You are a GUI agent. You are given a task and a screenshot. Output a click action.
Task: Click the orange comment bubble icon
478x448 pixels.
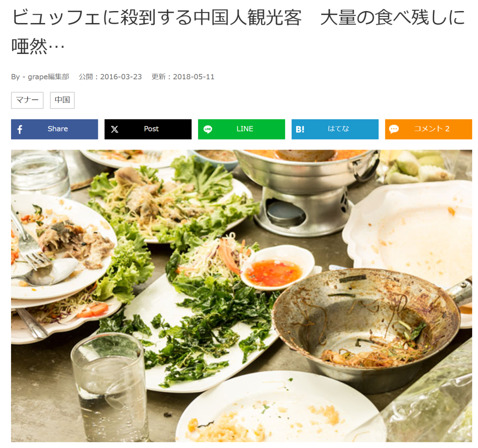[x=394, y=129]
